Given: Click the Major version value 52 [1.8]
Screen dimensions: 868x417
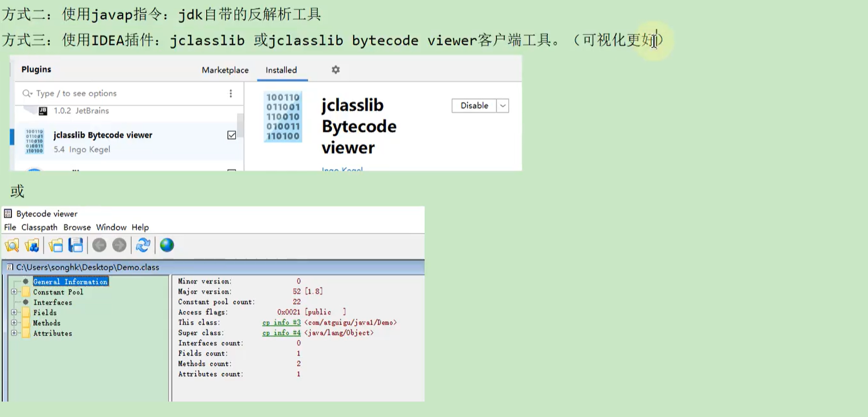Looking at the screenshot, I should coord(307,292).
